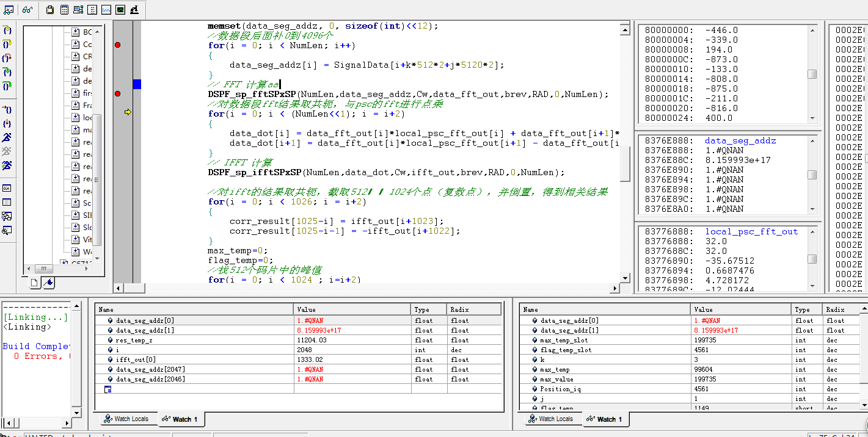The height and width of the screenshot is (437, 868).
Task: Select Watch Locals tab in left watch window
Action: (126, 419)
